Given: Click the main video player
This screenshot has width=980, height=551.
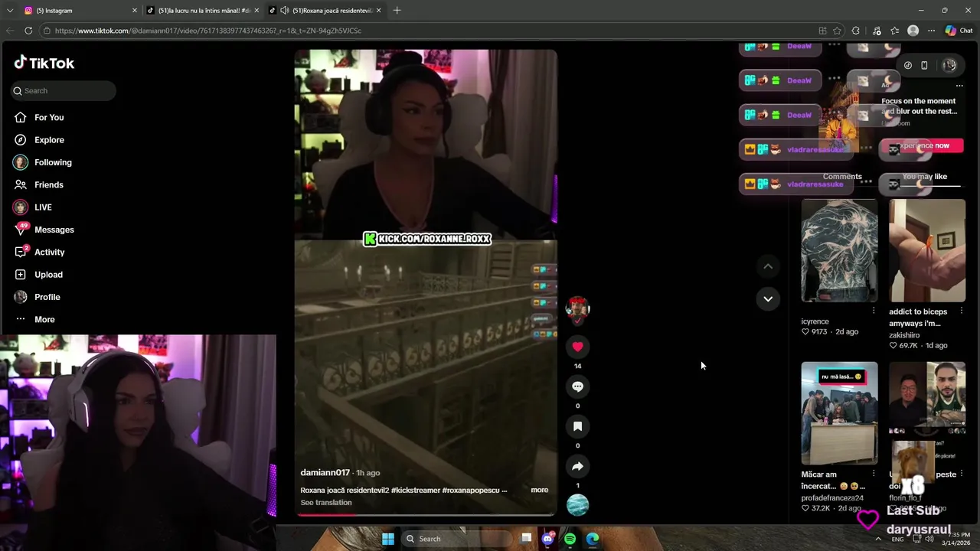Looking at the screenshot, I should point(426,282).
